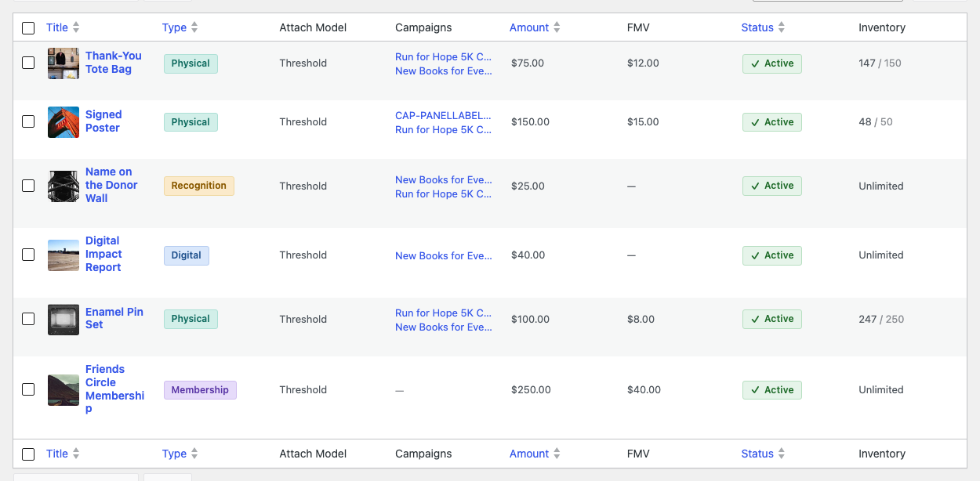Open the Enamel Pin Set thumbnail
980x481 pixels.
click(x=64, y=320)
